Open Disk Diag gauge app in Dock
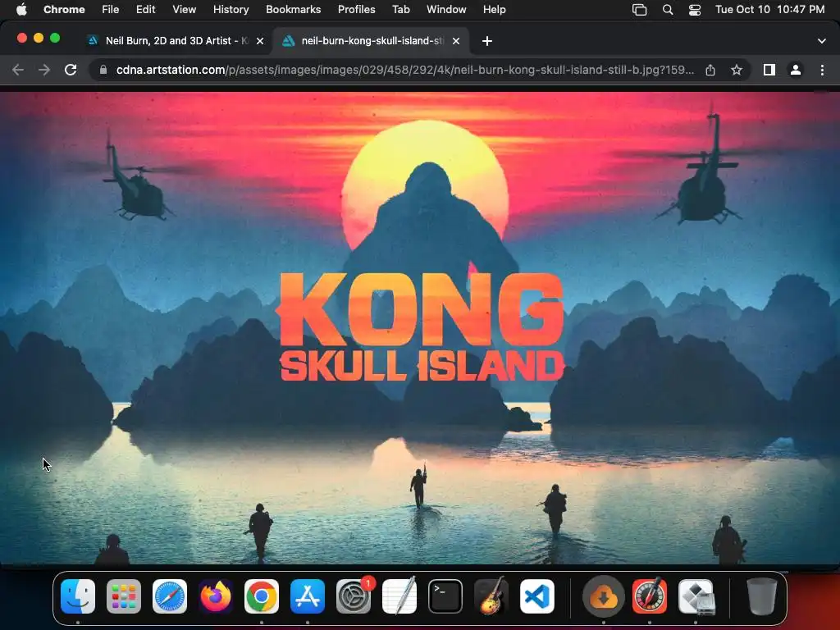Viewport: 840px width, 630px height. (650, 596)
